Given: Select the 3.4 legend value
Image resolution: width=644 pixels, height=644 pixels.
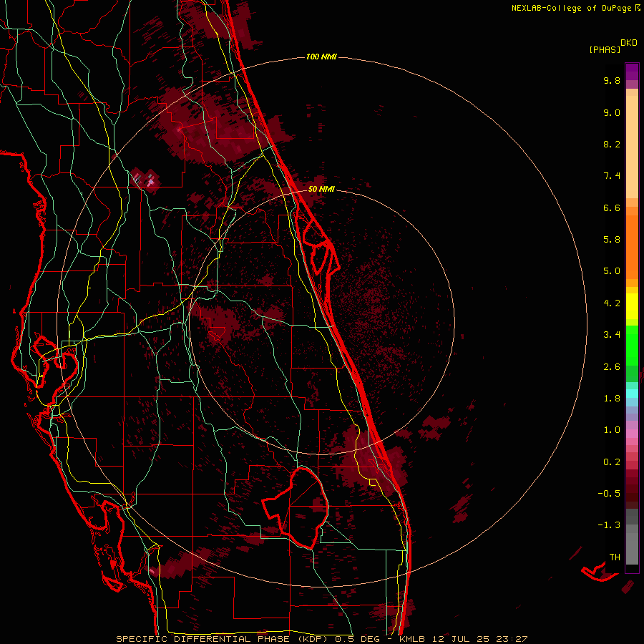Looking at the screenshot, I should pyautogui.click(x=612, y=335).
